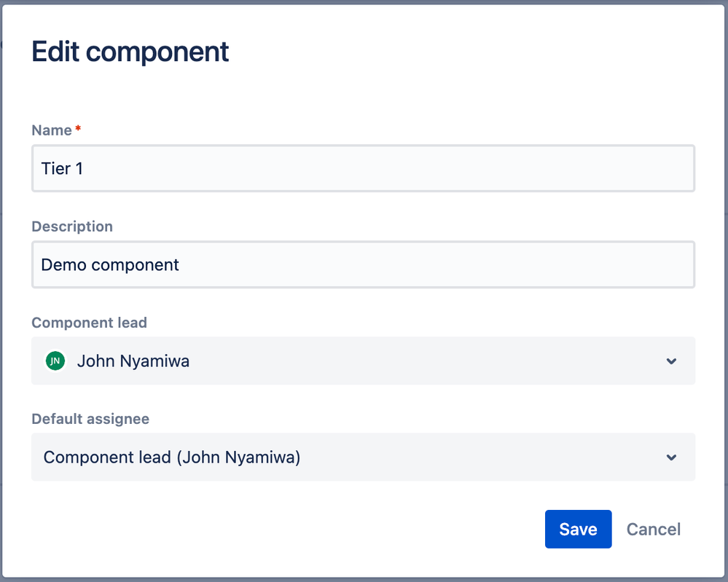Focus the Description input field

point(363,264)
